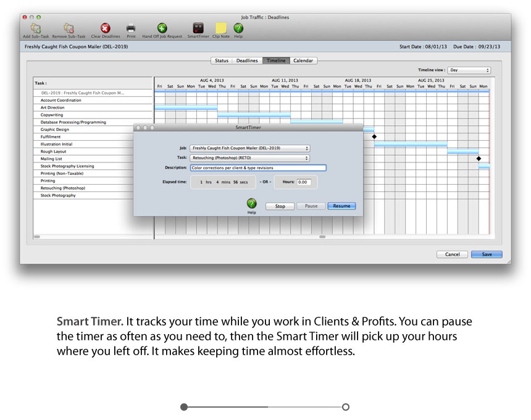The width and height of the screenshot is (531, 420).
Task: Switch to the Status tab
Action: pyautogui.click(x=221, y=61)
